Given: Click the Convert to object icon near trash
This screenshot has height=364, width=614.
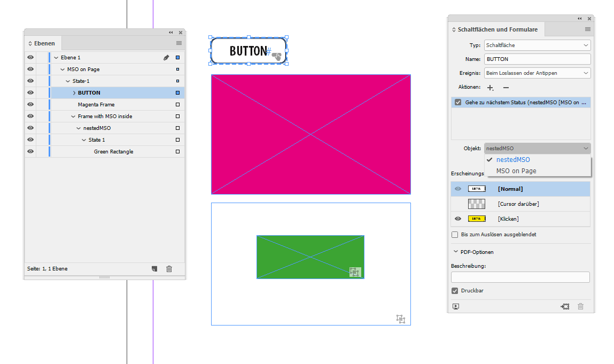Looking at the screenshot, I should [x=565, y=306].
